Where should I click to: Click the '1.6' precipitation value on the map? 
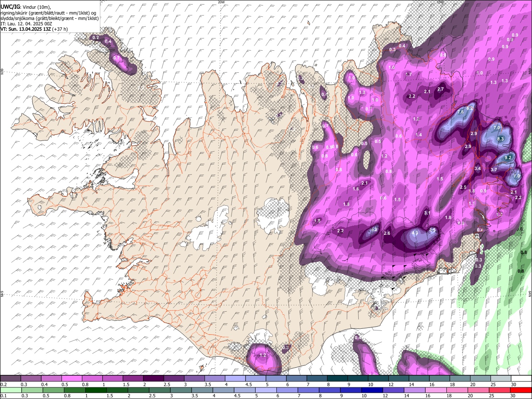[356, 189]
